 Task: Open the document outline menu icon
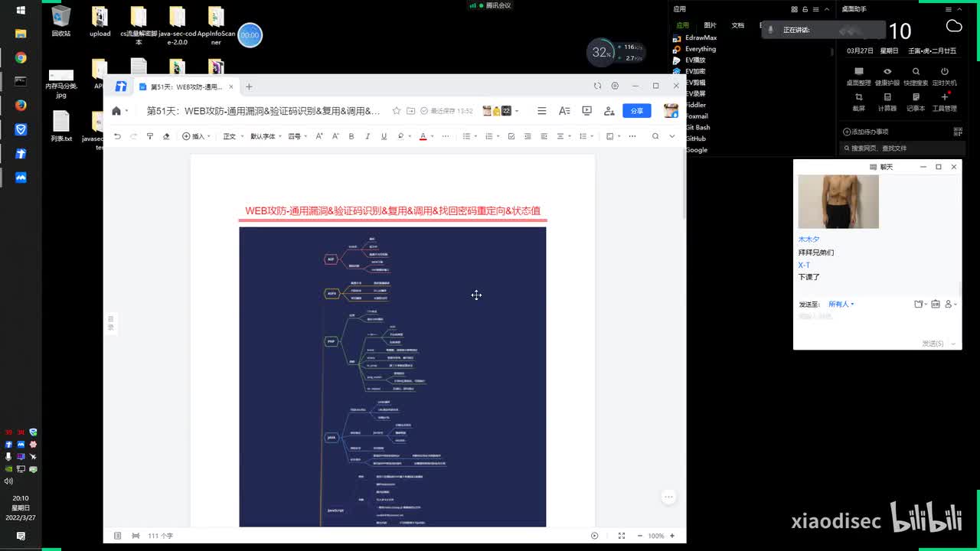pyautogui.click(x=542, y=111)
